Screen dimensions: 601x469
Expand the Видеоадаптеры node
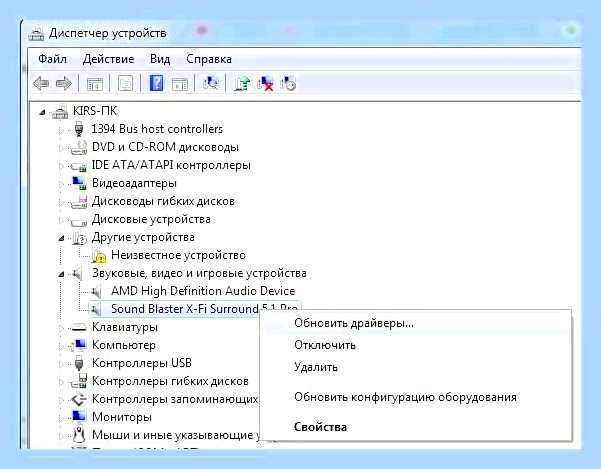click(61, 184)
